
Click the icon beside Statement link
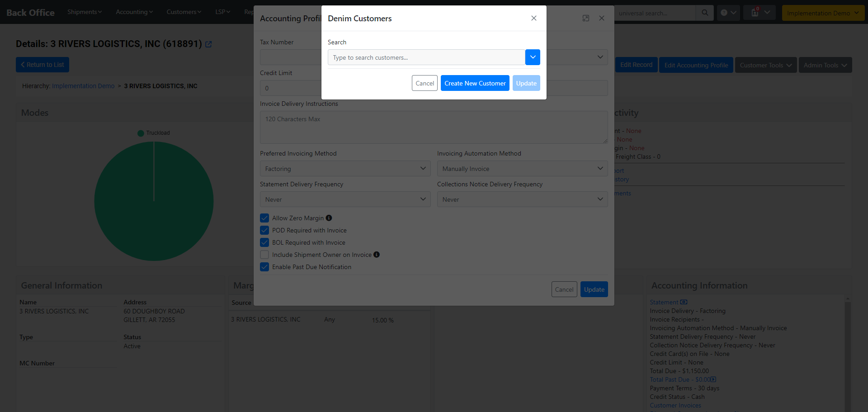(684, 302)
